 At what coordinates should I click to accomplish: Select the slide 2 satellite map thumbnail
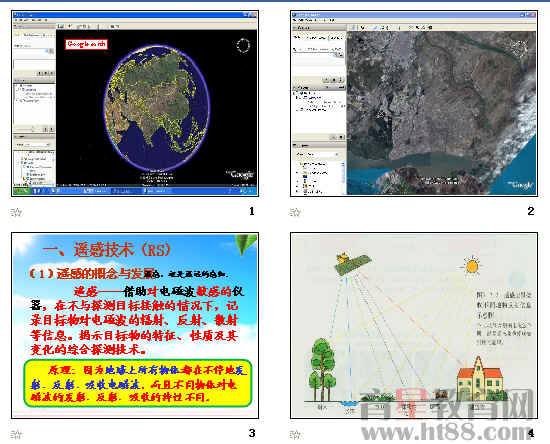[x=414, y=103]
